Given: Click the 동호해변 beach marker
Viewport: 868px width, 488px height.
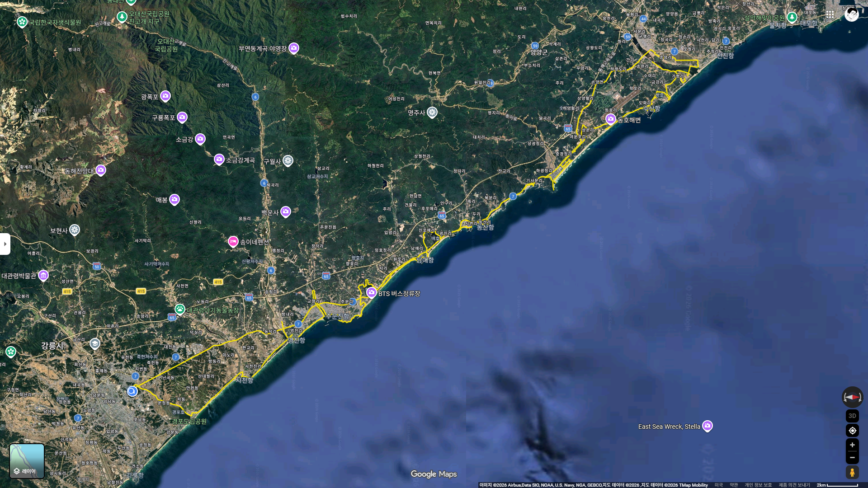Looking at the screenshot, I should [611, 118].
